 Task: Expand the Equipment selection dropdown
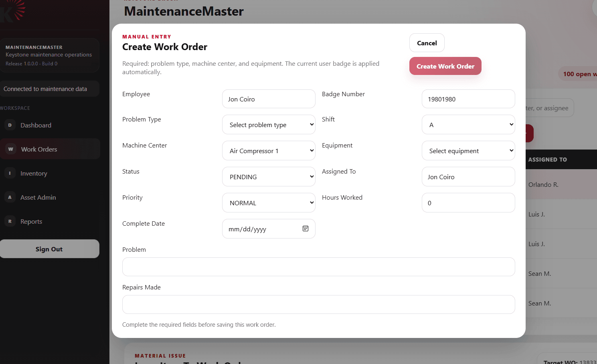(468, 150)
